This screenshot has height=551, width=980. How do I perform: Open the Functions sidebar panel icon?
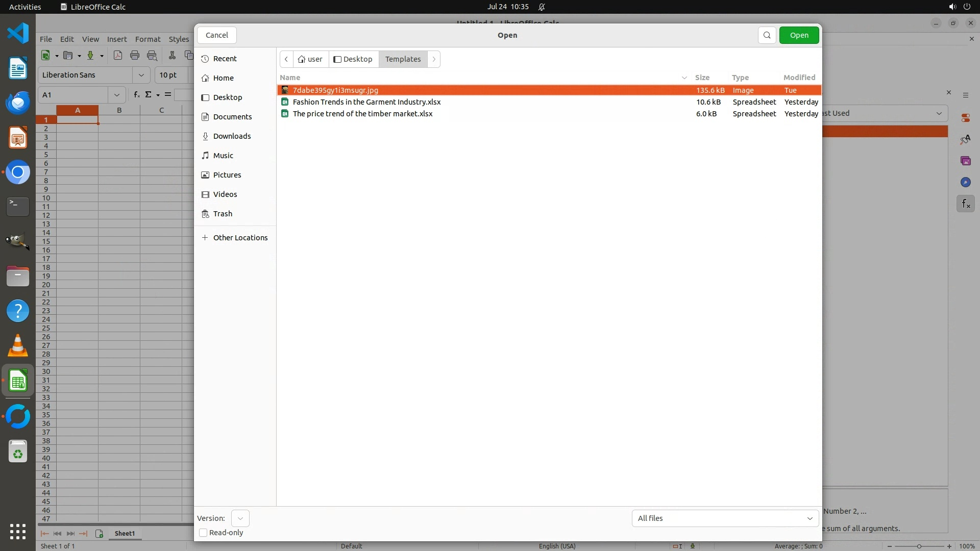pyautogui.click(x=965, y=204)
